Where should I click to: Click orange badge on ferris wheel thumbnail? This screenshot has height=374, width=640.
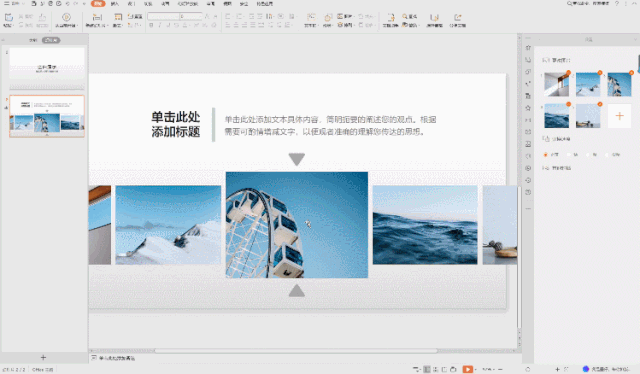tap(631, 73)
